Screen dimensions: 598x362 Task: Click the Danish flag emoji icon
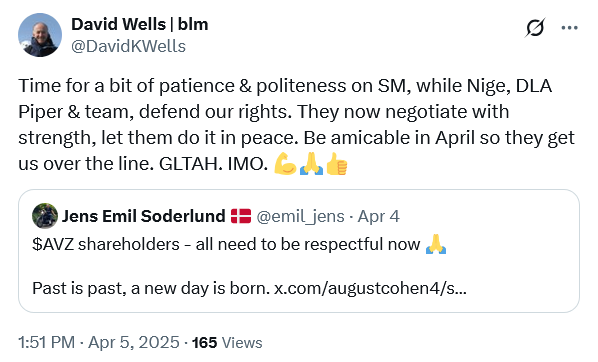241,216
